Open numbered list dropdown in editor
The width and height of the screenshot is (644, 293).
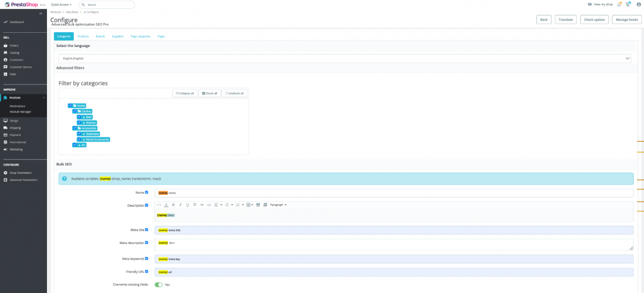240,205
